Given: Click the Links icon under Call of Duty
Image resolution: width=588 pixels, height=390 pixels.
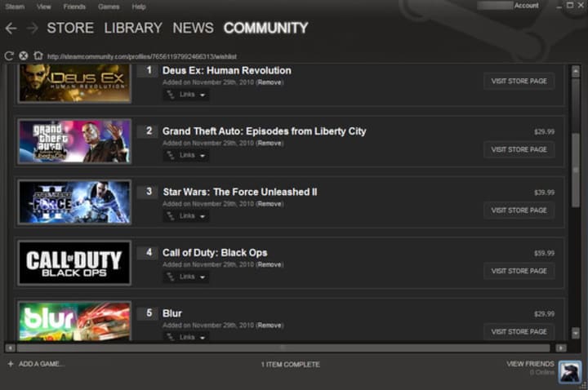Looking at the screenshot, I should point(171,277).
